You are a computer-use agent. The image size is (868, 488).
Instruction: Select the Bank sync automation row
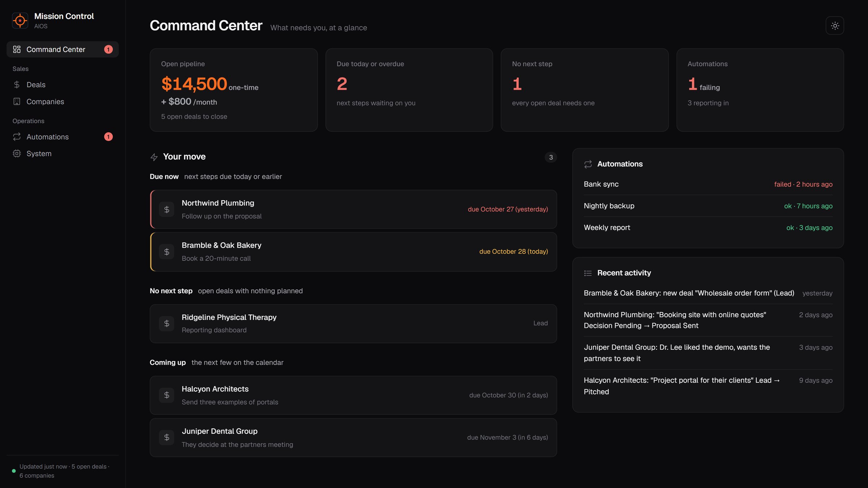708,184
